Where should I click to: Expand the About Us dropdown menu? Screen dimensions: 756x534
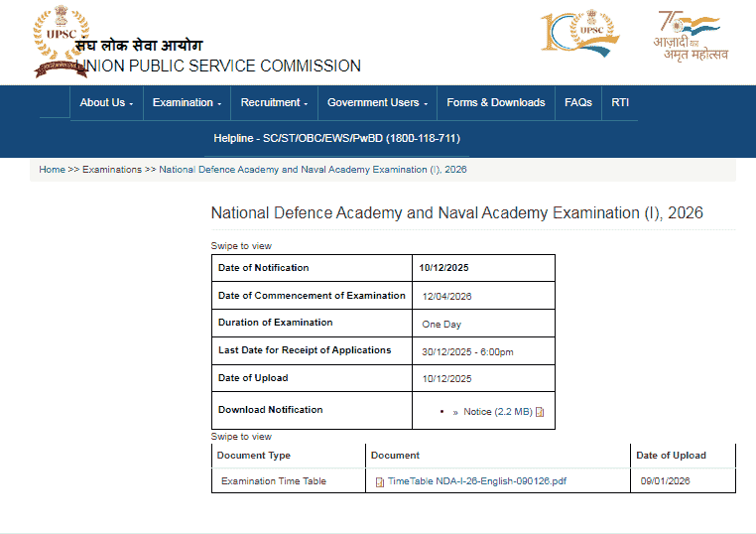pyautogui.click(x=106, y=103)
